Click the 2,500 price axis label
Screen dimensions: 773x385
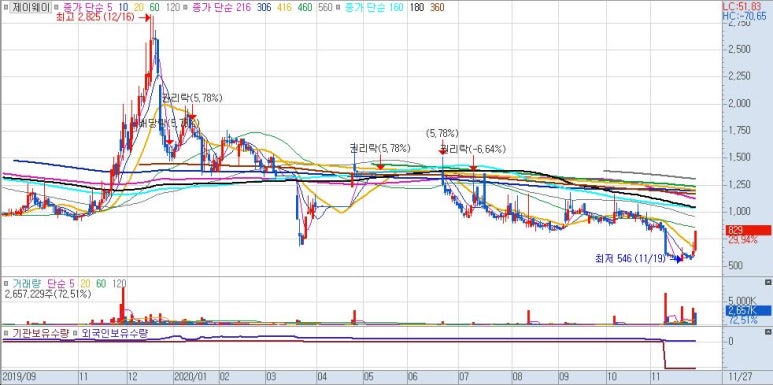738,49
